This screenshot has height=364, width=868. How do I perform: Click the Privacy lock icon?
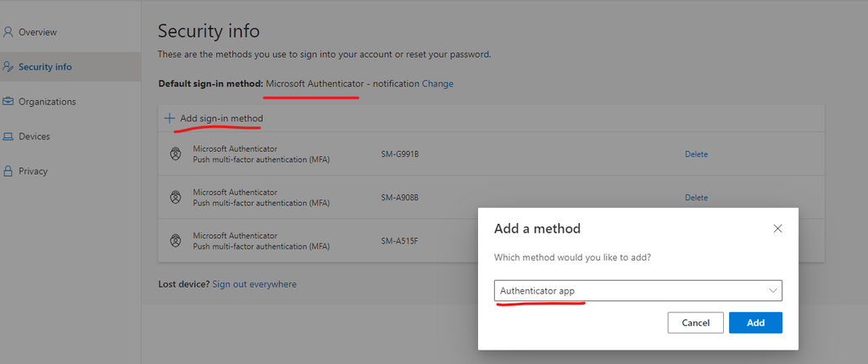point(8,171)
